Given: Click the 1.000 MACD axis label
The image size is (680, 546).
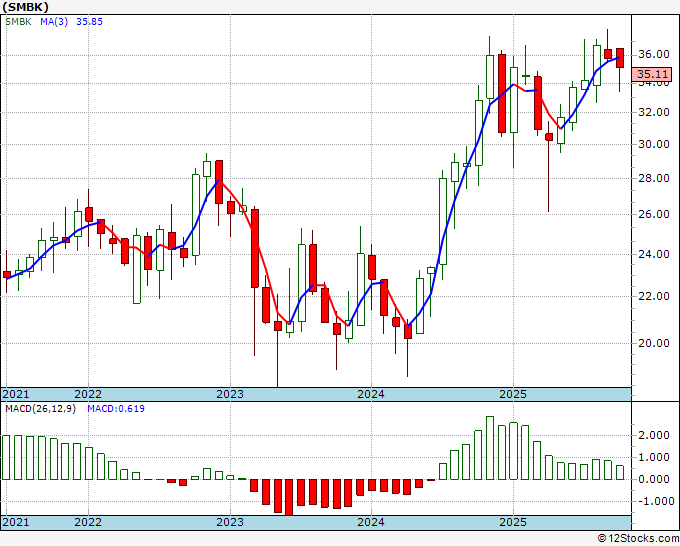Looking at the screenshot, I should [x=656, y=457].
